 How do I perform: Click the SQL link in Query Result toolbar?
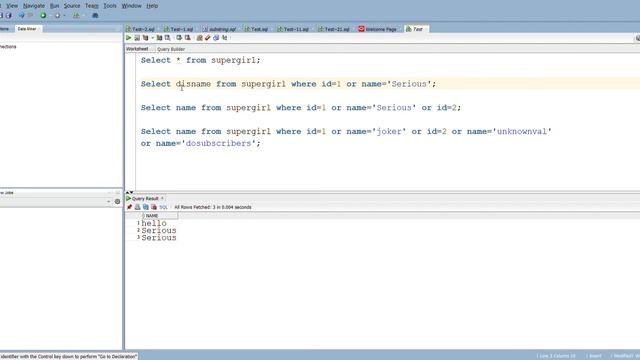164,207
